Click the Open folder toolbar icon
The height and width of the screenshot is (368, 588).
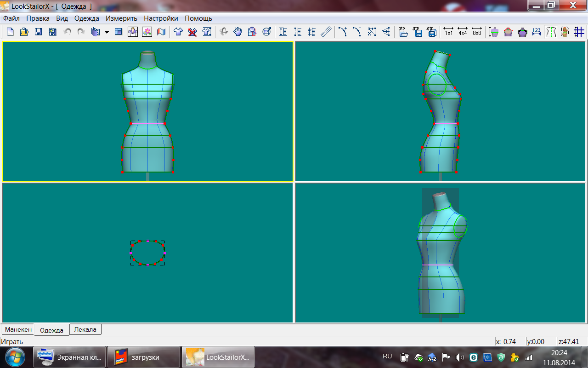coord(24,32)
